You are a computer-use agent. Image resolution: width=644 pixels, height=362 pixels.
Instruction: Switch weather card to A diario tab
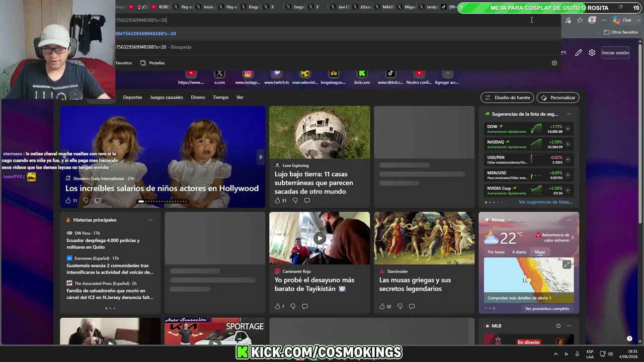coord(519,252)
